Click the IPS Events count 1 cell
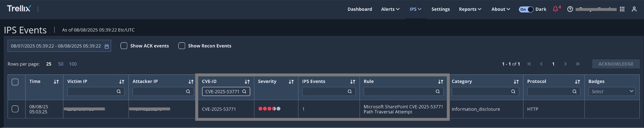The height and width of the screenshot is (128, 644). point(303,109)
